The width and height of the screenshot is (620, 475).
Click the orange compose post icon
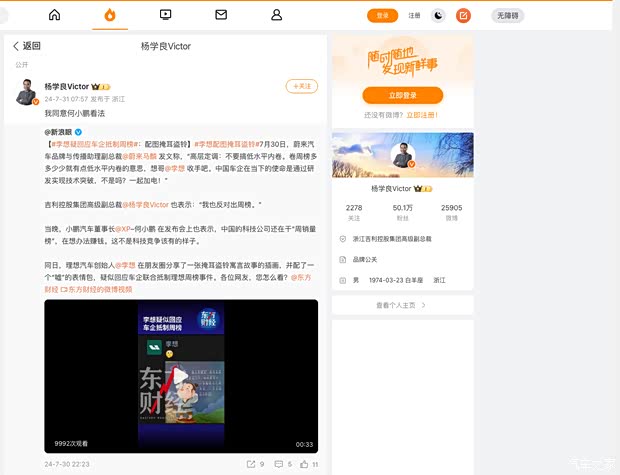click(x=463, y=16)
